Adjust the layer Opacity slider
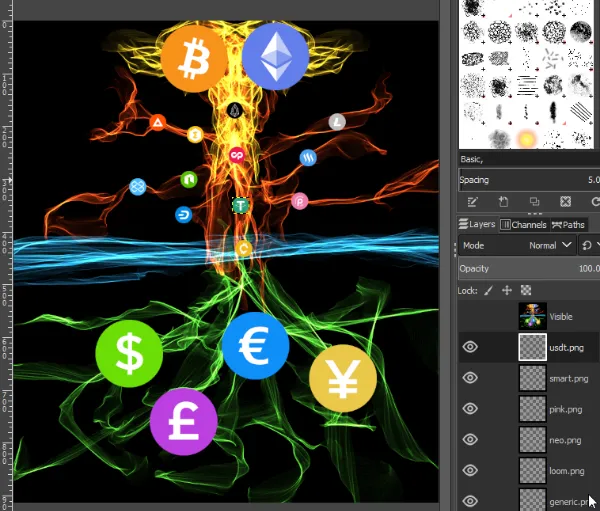The height and width of the screenshot is (511, 600). tap(529, 269)
